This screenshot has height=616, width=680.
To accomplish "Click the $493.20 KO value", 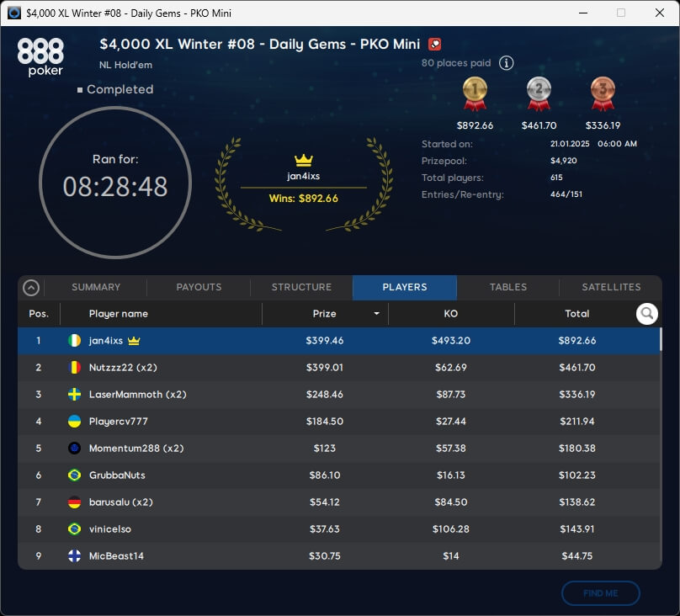I will point(451,340).
